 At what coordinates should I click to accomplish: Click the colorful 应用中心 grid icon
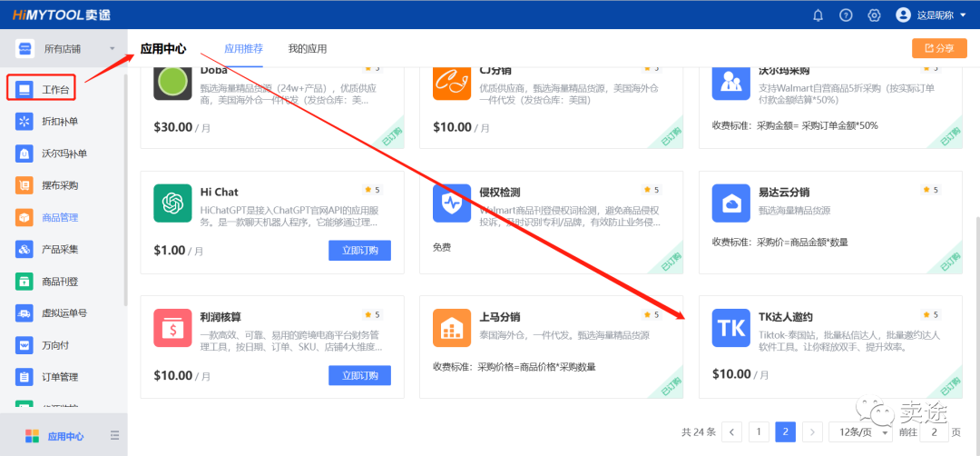32,436
